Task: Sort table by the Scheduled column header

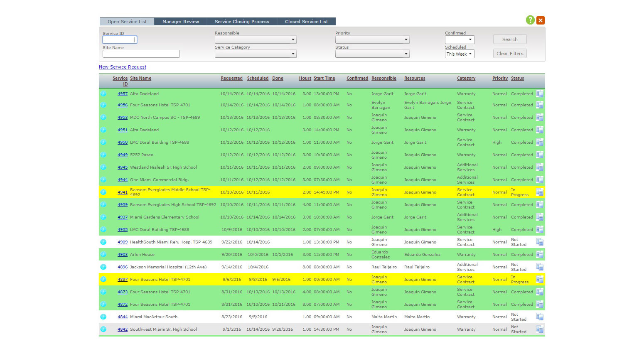Action: (x=258, y=78)
